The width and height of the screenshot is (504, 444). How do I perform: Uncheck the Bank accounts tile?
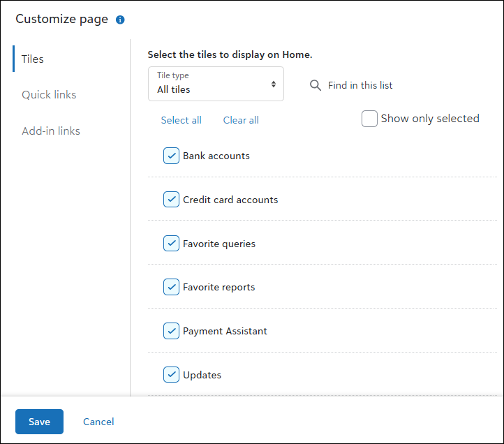click(171, 156)
